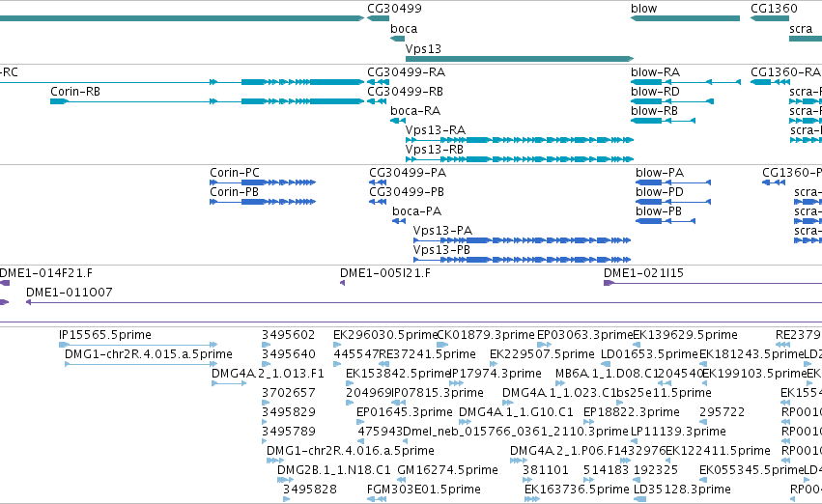Viewport: 822px width, 504px height.
Task: Click the DME1-014F21.F clone label
Action: [x=45, y=273]
